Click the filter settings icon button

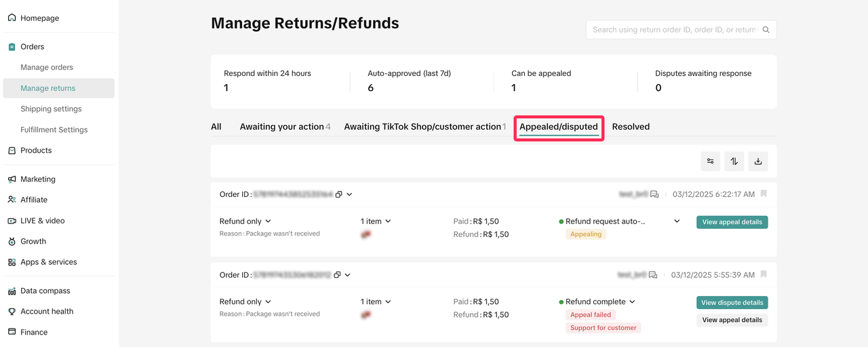click(710, 161)
